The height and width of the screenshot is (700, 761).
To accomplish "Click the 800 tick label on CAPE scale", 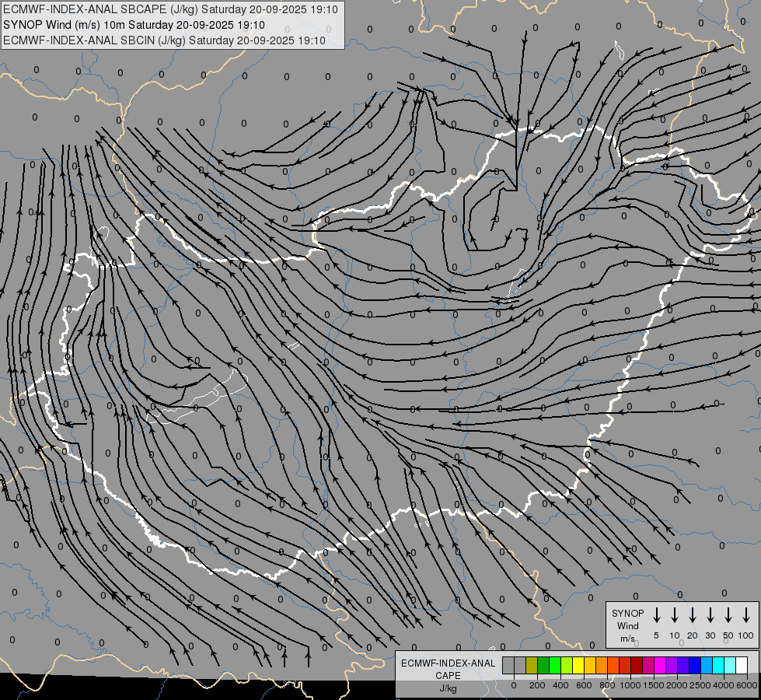I will [x=607, y=685].
